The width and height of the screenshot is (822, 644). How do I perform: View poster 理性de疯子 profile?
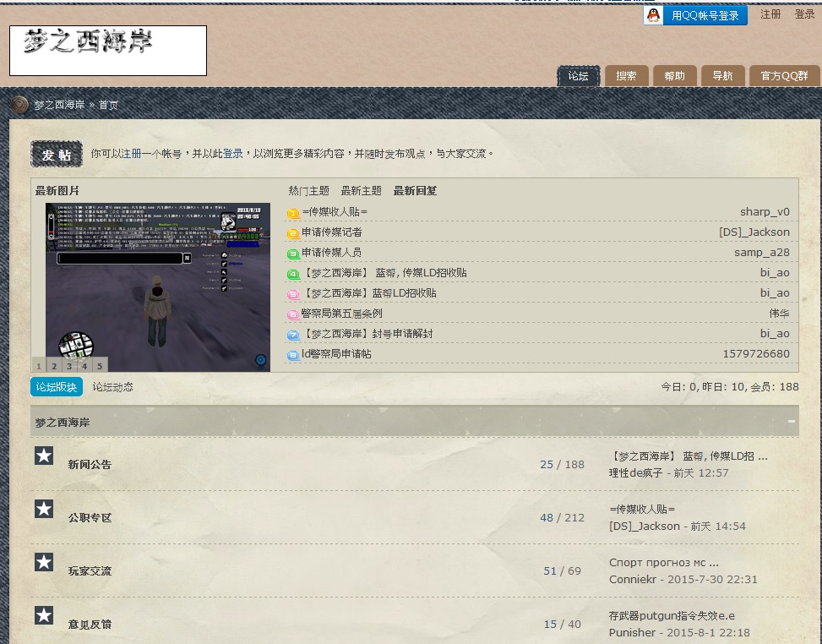(636, 473)
